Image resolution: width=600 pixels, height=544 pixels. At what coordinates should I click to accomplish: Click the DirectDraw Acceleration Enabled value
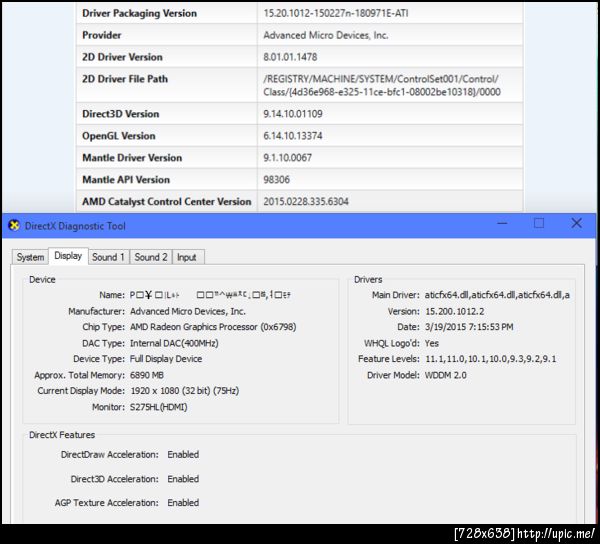(x=183, y=454)
